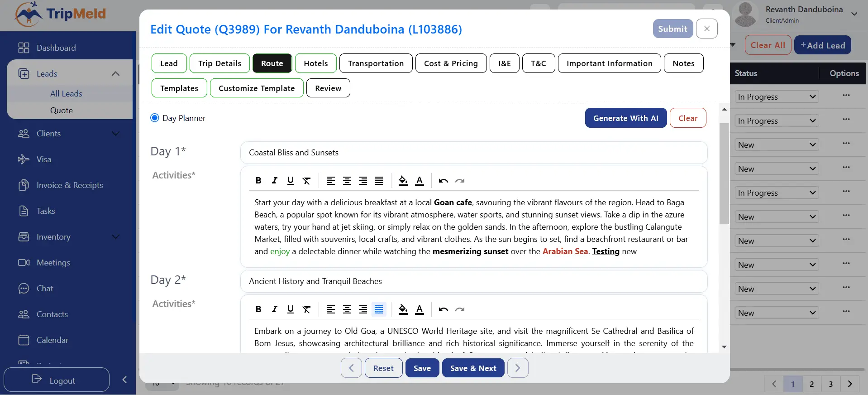Open first In Progress status dropdown
Screen dimensions: 868x395
point(776,97)
